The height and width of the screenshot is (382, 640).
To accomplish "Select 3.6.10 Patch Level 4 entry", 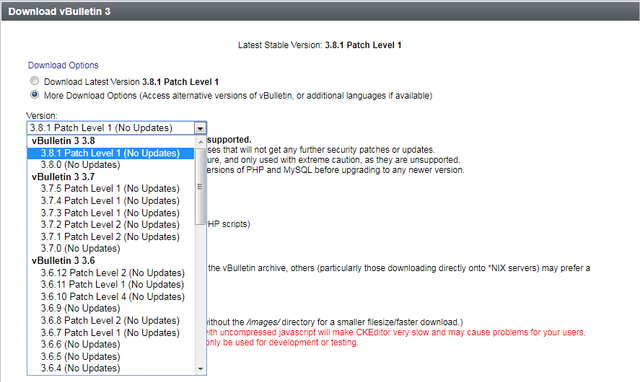I will [111, 297].
